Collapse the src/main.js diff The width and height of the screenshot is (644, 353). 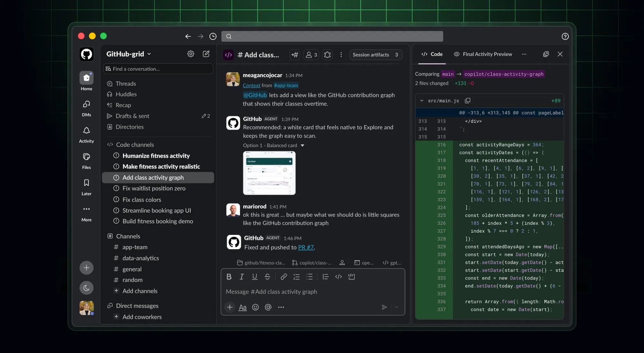click(x=421, y=100)
